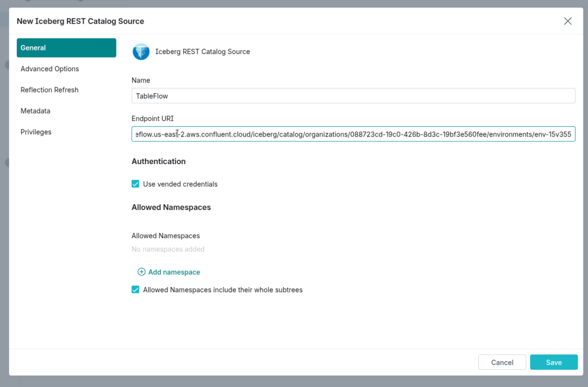Click the plus icon beside Add namespace
The image size is (588, 387).
[141, 272]
